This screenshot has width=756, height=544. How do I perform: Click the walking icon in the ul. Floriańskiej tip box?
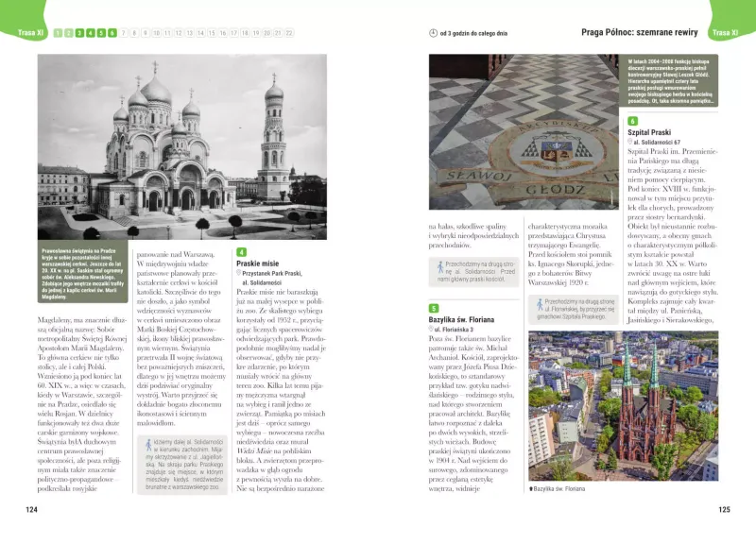[x=540, y=305]
